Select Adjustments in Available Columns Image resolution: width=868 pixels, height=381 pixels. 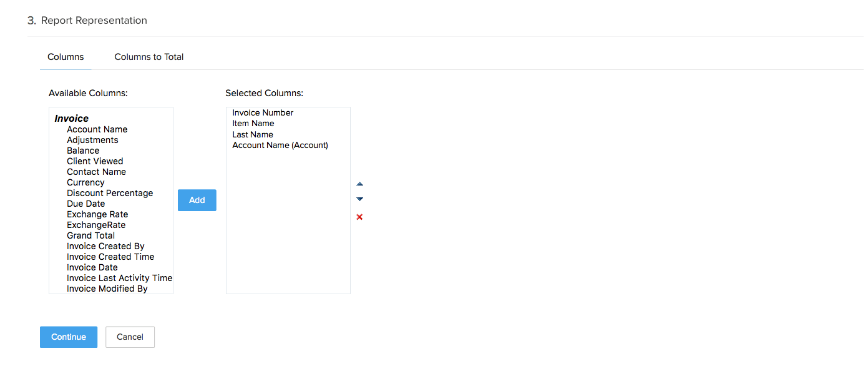(92, 140)
